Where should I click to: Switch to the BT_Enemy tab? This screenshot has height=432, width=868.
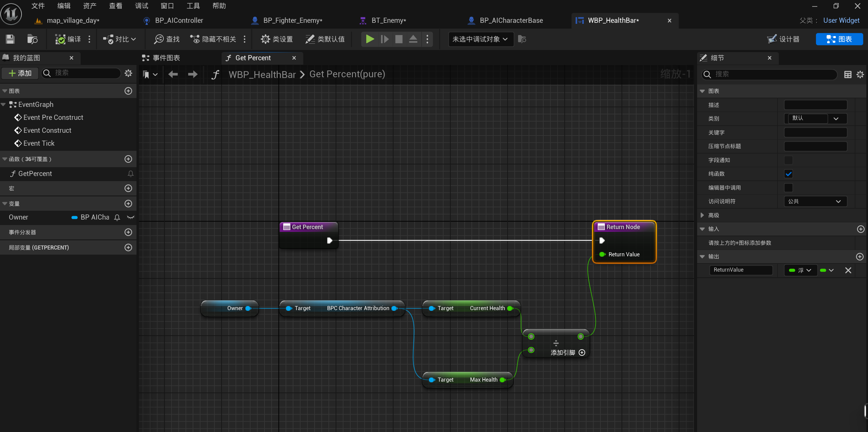point(388,20)
